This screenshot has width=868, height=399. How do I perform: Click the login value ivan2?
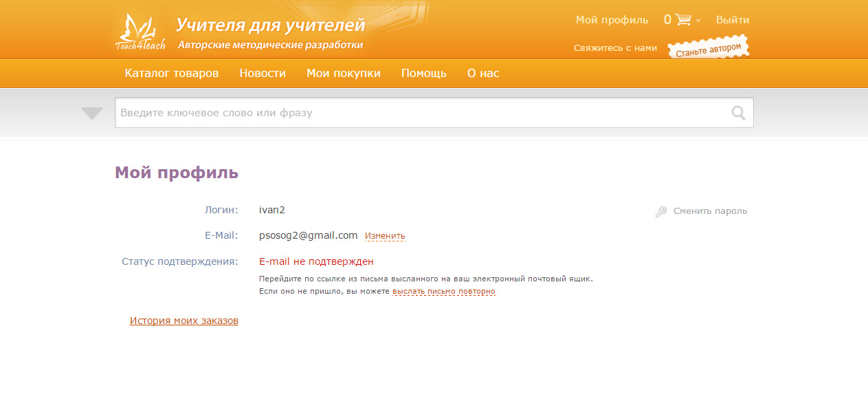[x=272, y=209]
